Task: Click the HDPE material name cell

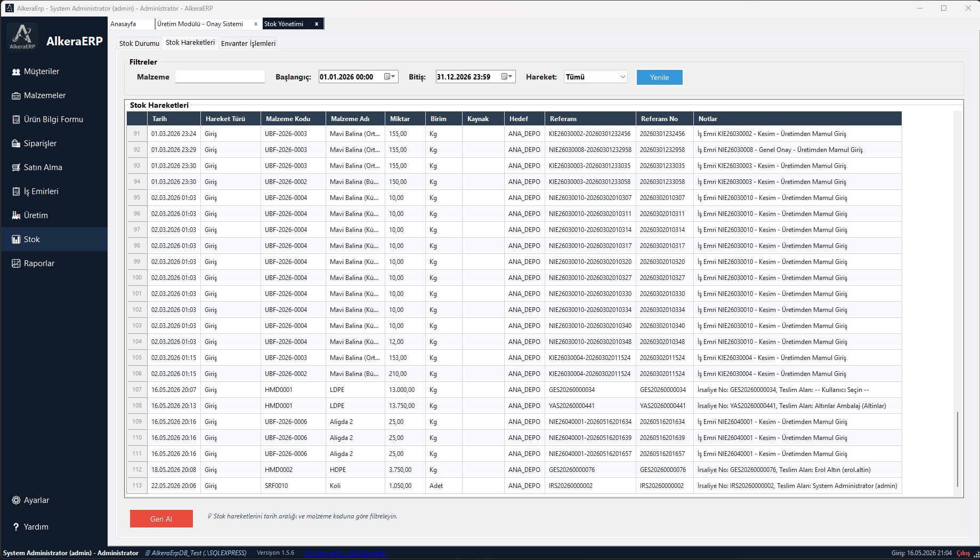Action: point(355,470)
